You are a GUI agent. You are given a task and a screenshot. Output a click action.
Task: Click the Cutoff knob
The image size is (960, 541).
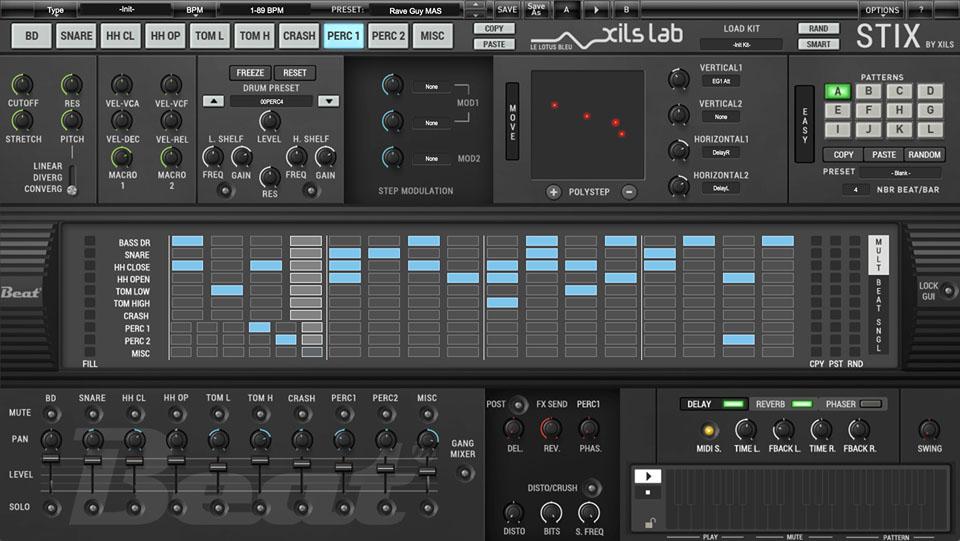click(x=22, y=86)
